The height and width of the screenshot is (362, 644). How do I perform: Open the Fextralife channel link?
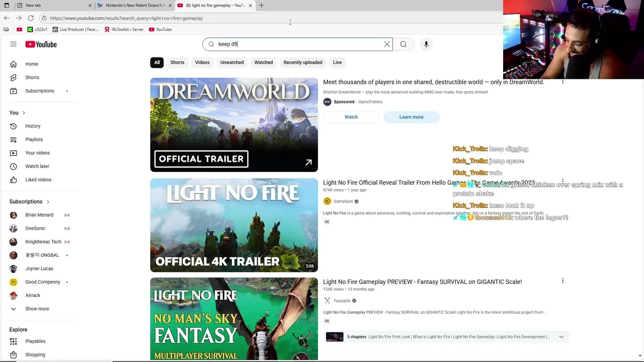coord(342,301)
